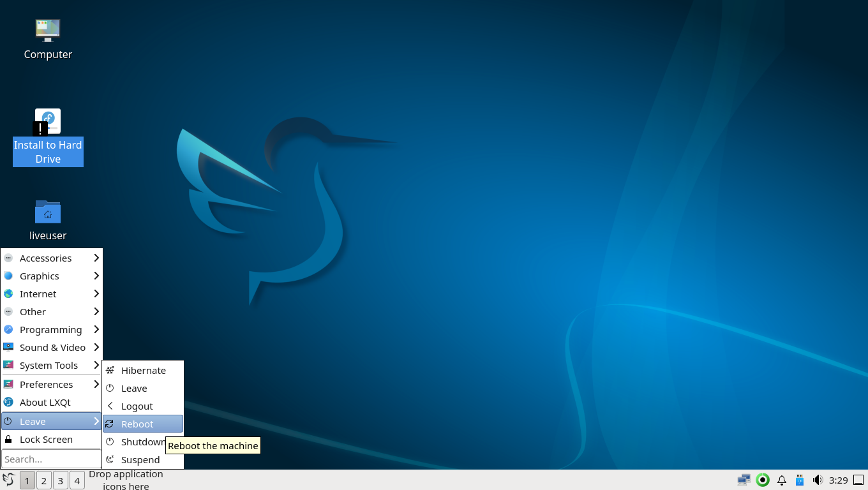This screenshot has height=490, width=868.
Task: Choose Hibernate from the Leave submenu
Action: (143, 371)
